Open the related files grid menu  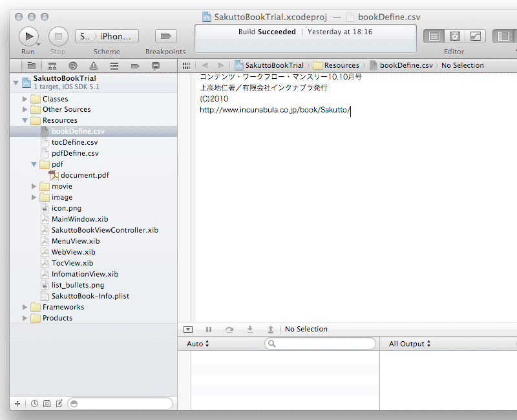pyautogui.click(x=186, y=66)
